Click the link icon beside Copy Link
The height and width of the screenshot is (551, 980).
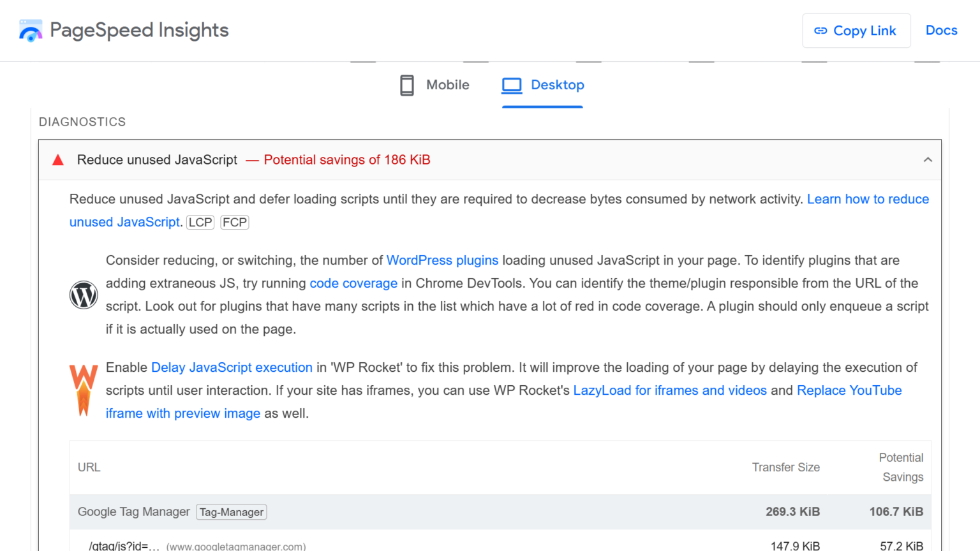click(820, 30)
